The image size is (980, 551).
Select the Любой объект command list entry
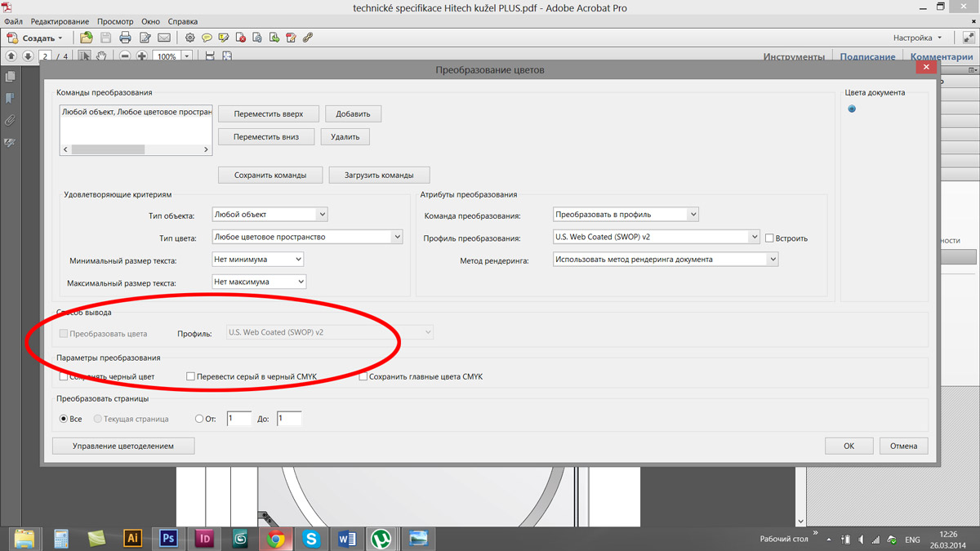(136, 112)
